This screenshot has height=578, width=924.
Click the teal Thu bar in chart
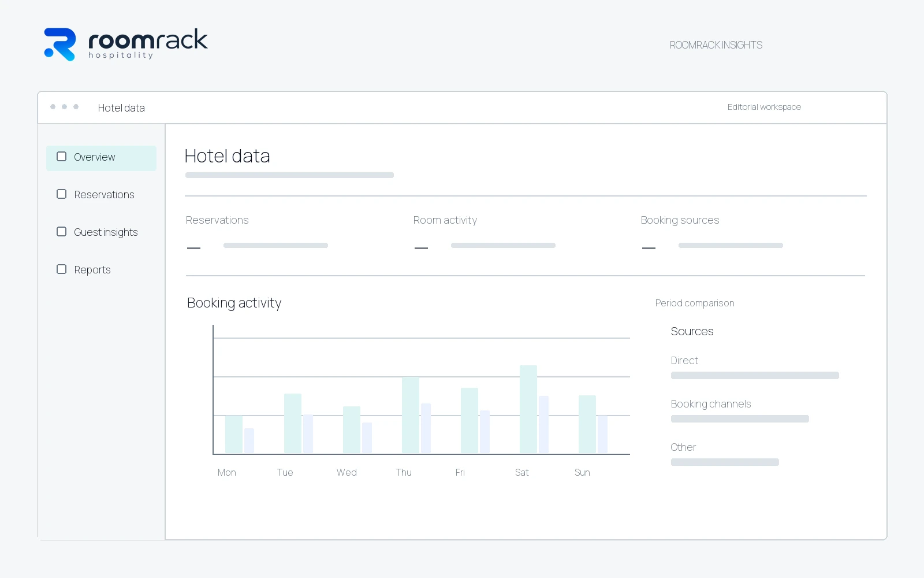[x=411, y=415]
